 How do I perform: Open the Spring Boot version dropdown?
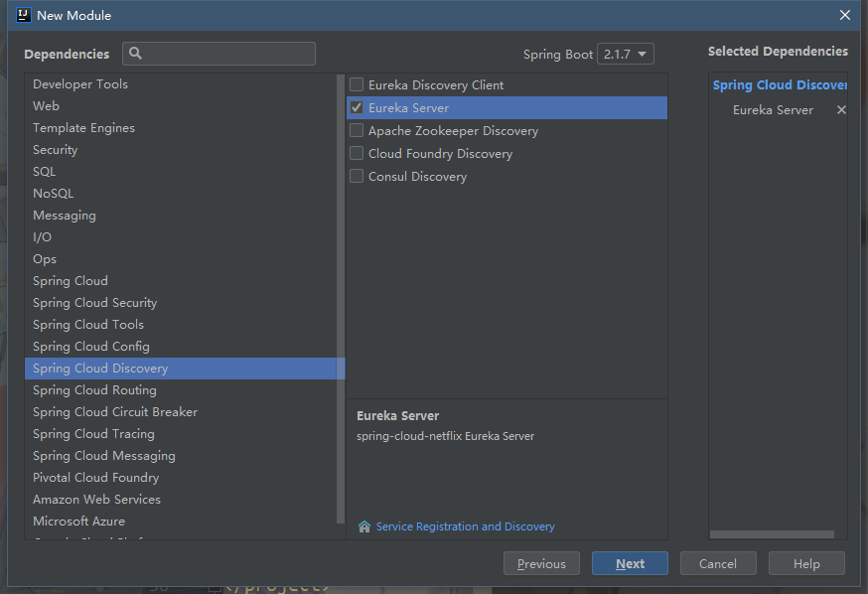(x=626, y=54)
